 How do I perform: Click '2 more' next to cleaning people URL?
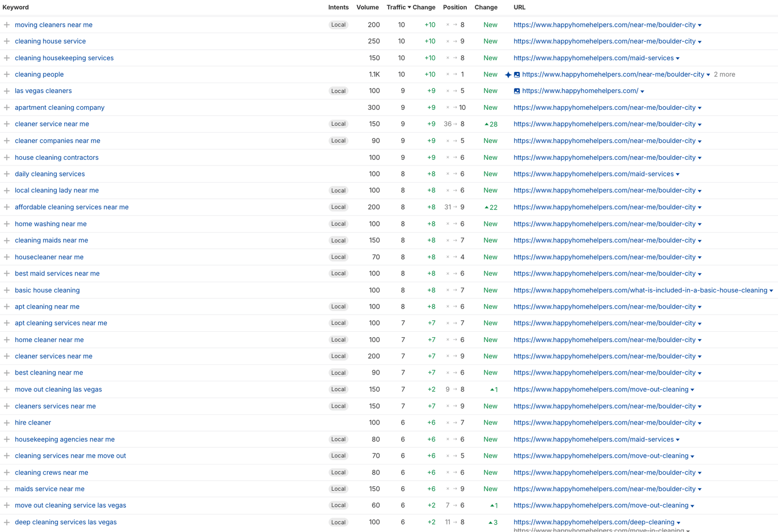(x=724, y=74)
